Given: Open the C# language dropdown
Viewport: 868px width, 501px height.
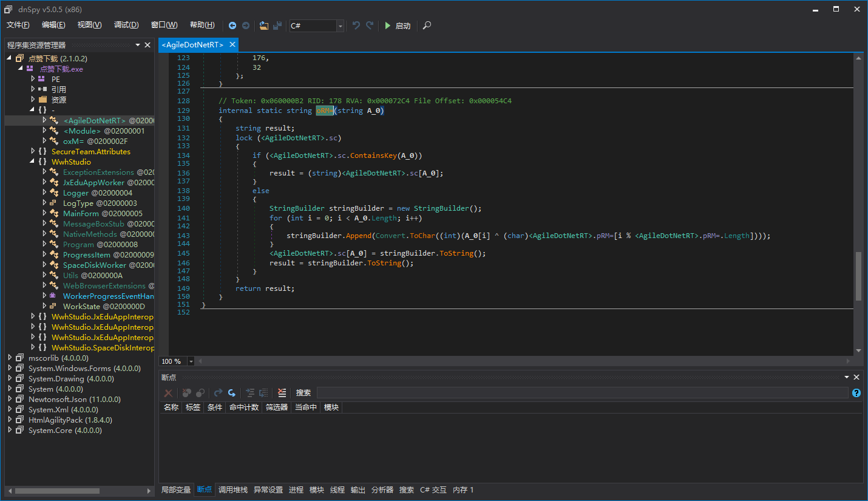Looking at the screenshot, I should (x=339, y=26).
